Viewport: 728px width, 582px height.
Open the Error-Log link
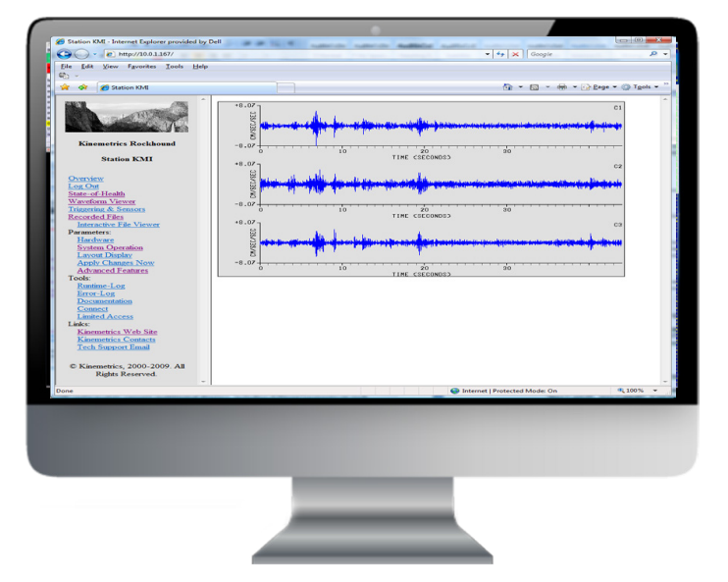(x=96, y=293)
